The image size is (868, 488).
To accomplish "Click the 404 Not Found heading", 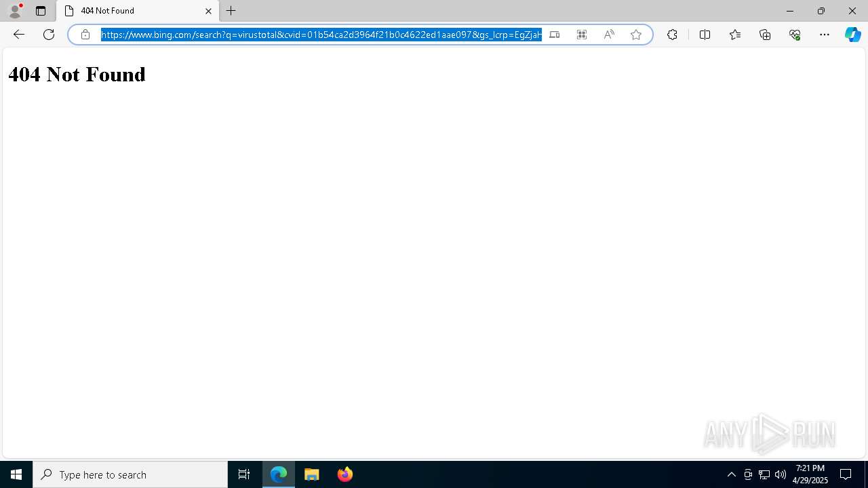I will 77,74.
